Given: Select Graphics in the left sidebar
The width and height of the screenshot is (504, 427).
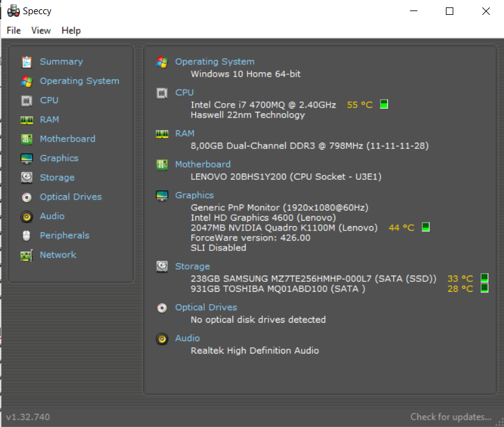Looking at the screenshot, I should point(59,158).
